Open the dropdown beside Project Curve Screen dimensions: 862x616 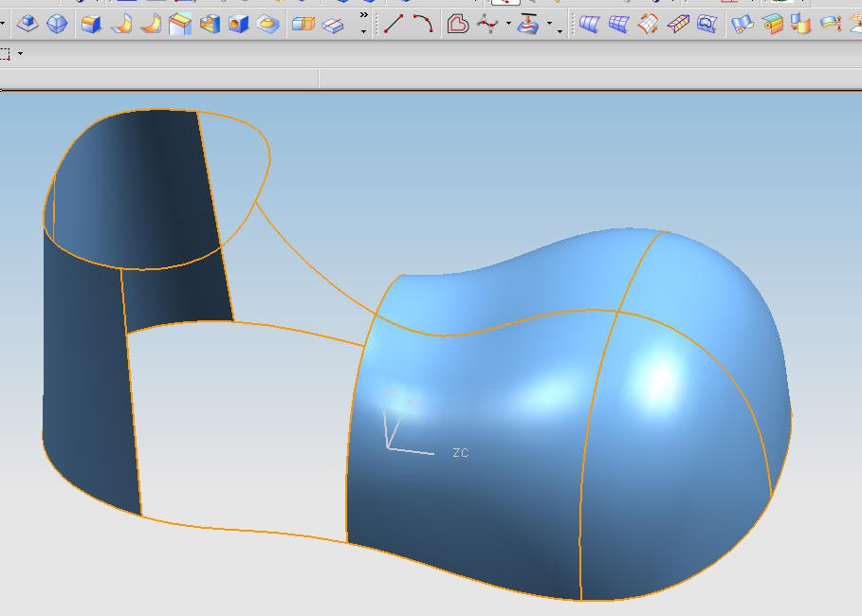point(550,24)
